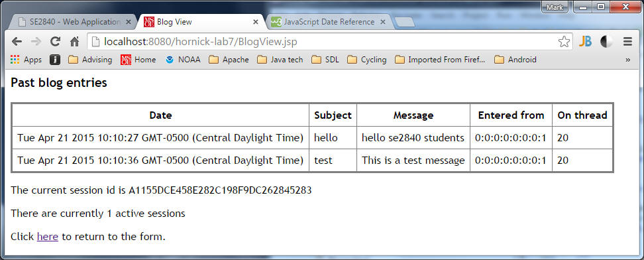The width and height of the screenshot is (644, 260).
Task: Click the half-circle contrast extension icon
Action: coord(606,42)
